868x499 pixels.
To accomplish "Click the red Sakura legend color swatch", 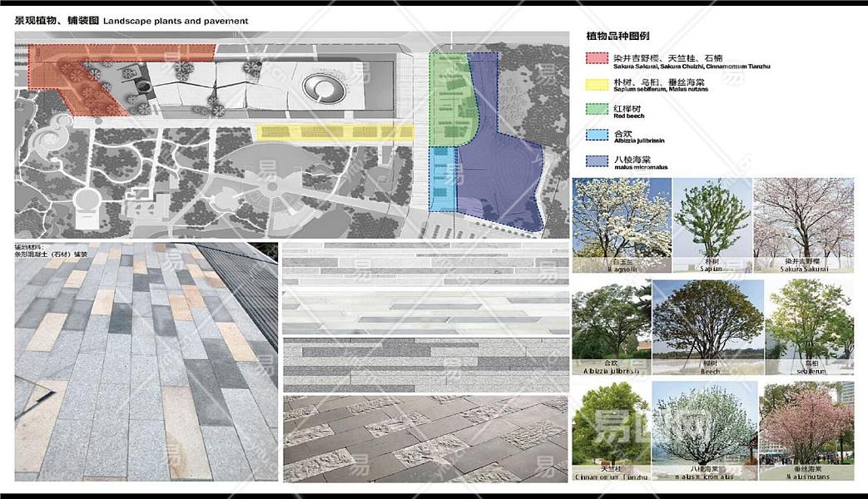I will 598,58.
